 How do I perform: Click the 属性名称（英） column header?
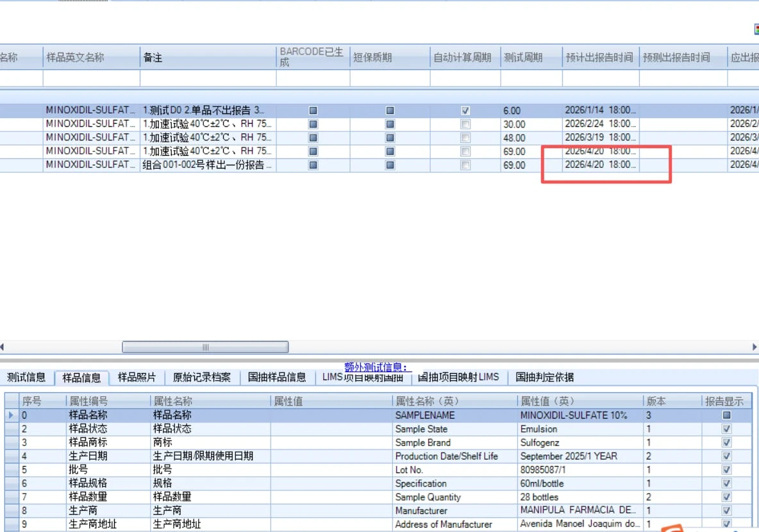[455, 401]
